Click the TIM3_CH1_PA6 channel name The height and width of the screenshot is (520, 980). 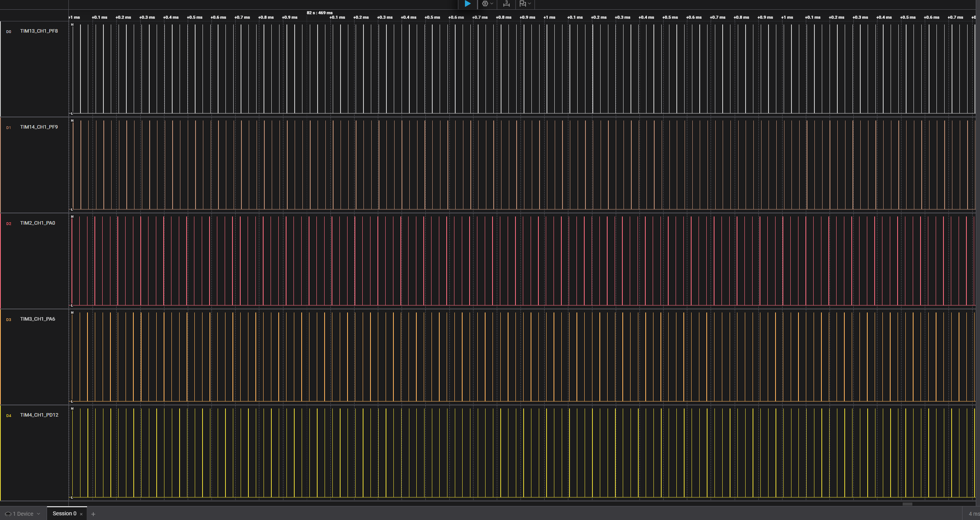tap(38, 319)
